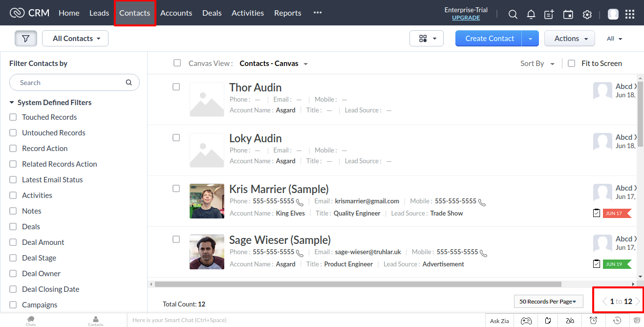
Task: Open the global search magnifier icon
Action: 513,15
